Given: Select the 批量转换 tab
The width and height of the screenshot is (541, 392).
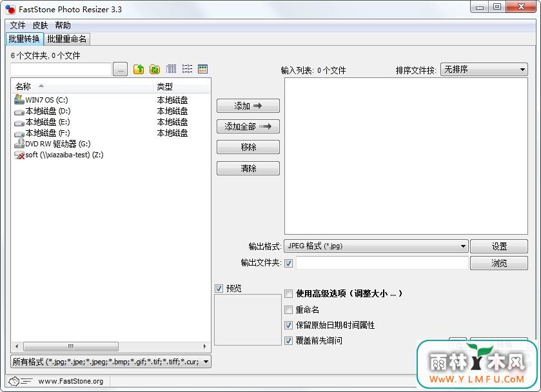Looking at the screenshot, I should (x=24, y=39).
